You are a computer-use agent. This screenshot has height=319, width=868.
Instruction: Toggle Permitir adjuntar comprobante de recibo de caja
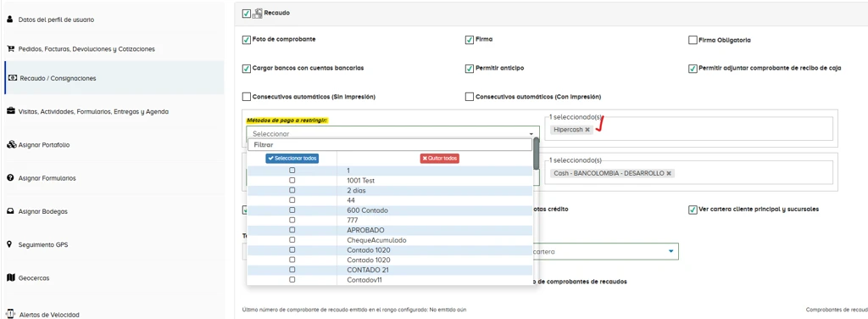pyautogui.click(x=693, y=69)
